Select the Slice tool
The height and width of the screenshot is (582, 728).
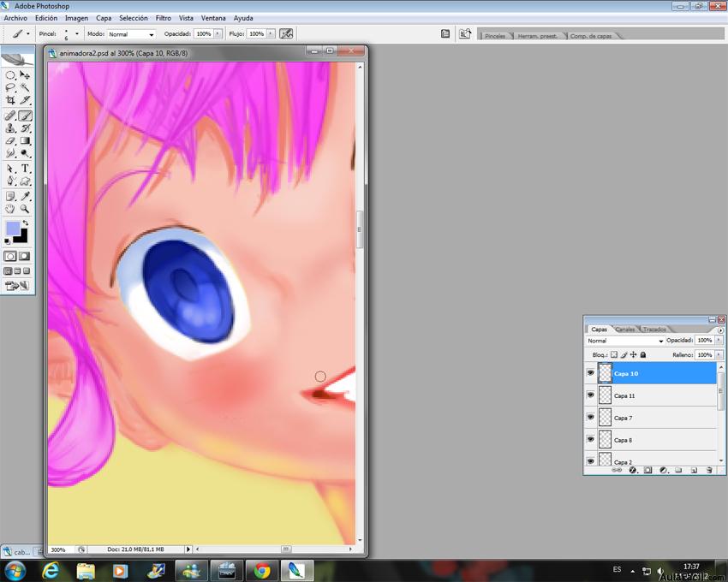(25, 100)
